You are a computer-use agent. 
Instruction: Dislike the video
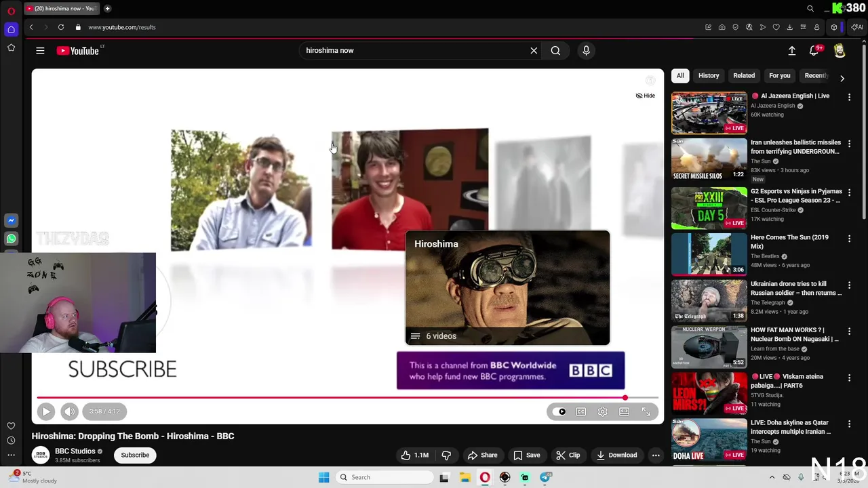(446, 455)
